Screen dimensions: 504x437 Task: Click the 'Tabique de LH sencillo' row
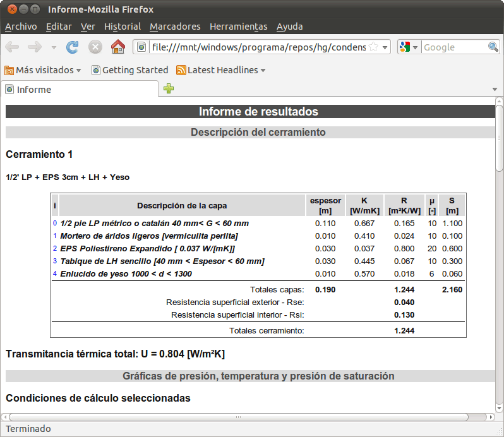coord(258,261)
